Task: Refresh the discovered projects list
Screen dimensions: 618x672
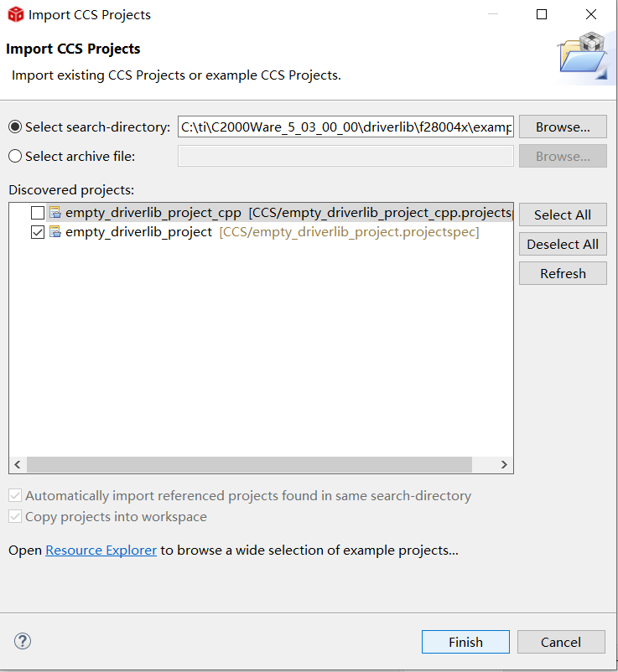Action: tap(563, 274)
